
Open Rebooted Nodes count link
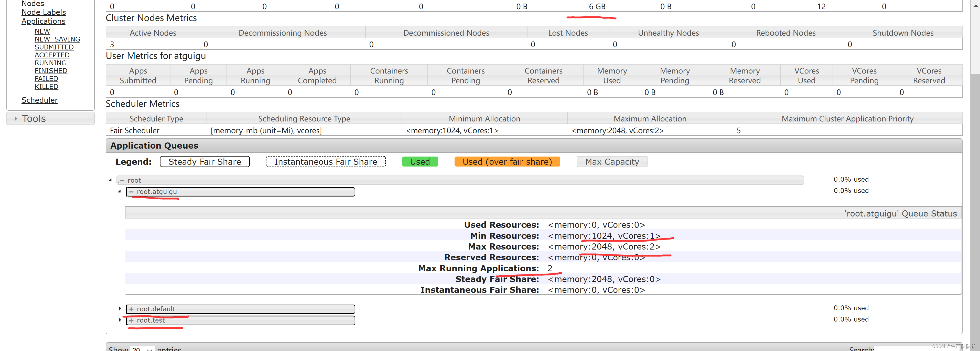tap(734, 45)
